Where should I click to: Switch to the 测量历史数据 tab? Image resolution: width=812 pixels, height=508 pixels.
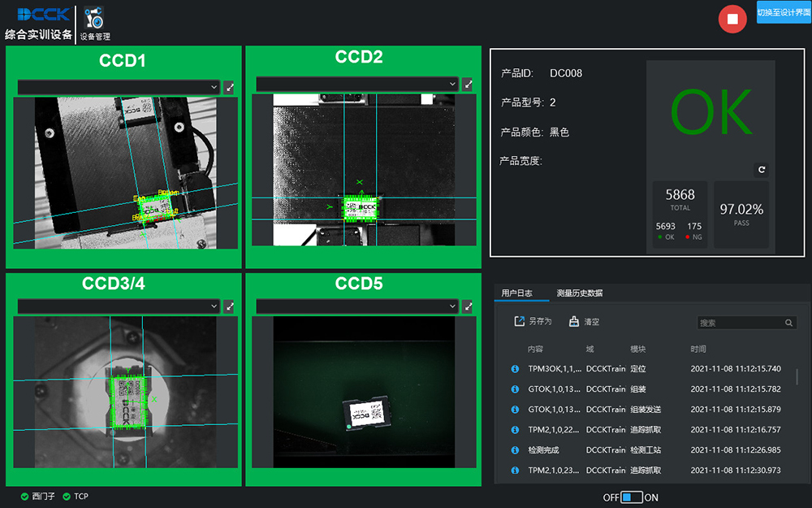579,293
